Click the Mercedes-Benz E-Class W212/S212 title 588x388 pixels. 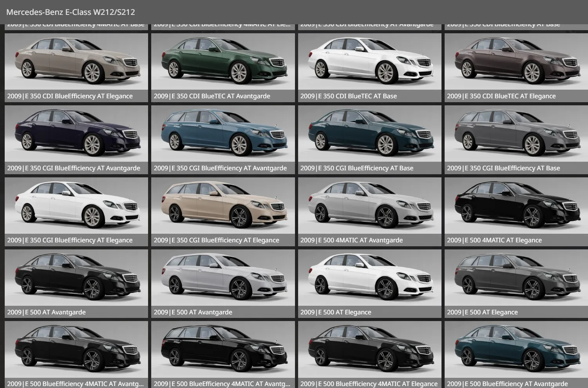71,12
